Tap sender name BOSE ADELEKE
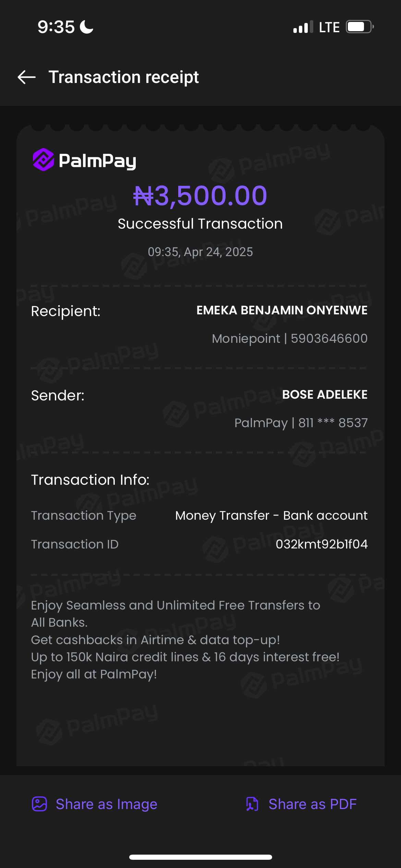This screenshot has height=868, width=401. coord(325,395)
